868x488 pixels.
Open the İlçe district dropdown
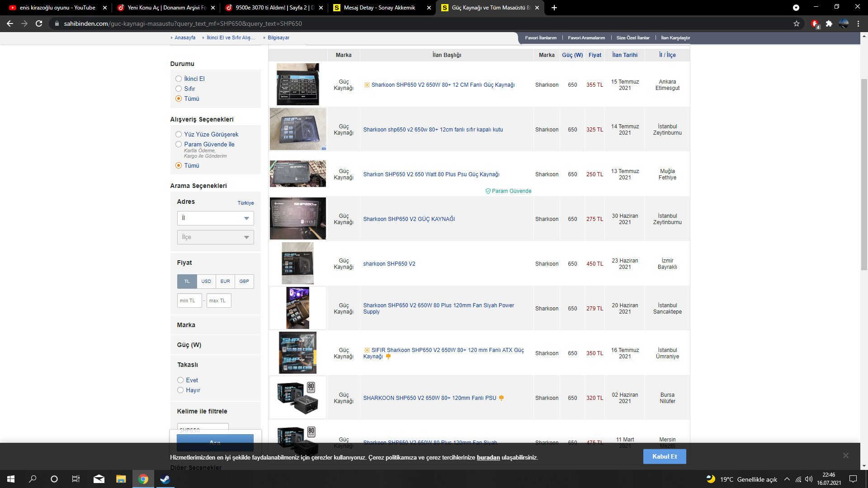coord(216,237)
